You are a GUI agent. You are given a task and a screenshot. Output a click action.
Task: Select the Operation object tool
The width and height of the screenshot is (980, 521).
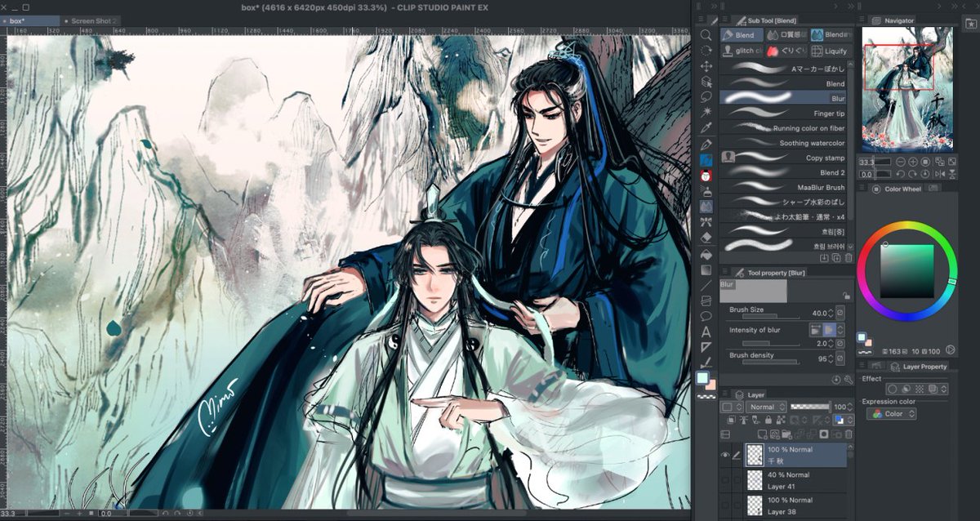[706, 82]
